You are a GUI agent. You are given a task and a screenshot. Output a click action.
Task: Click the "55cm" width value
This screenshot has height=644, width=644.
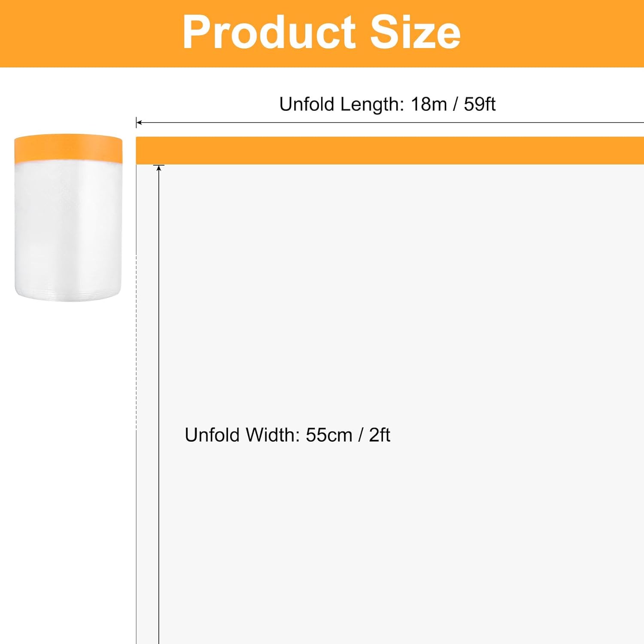[x=328, y=435]
